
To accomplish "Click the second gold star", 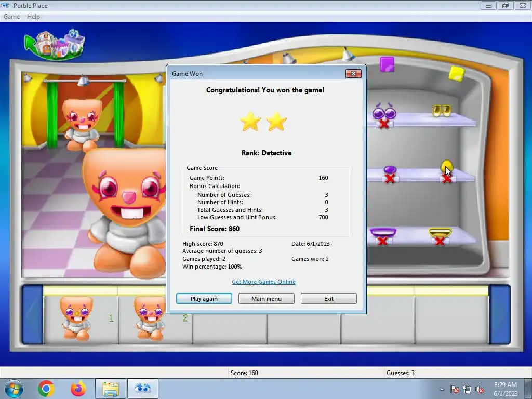I will (276, 121).
